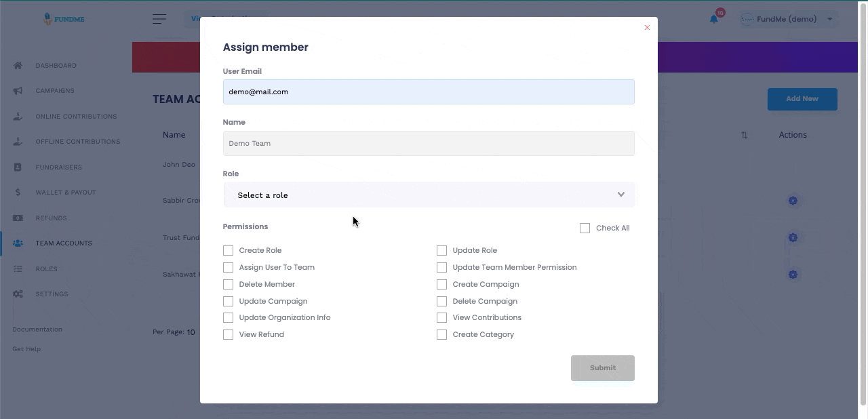This screenshot has height=419, width=868.
Task: Click the Dashboard home icon
Action: (x=18, y=66)
